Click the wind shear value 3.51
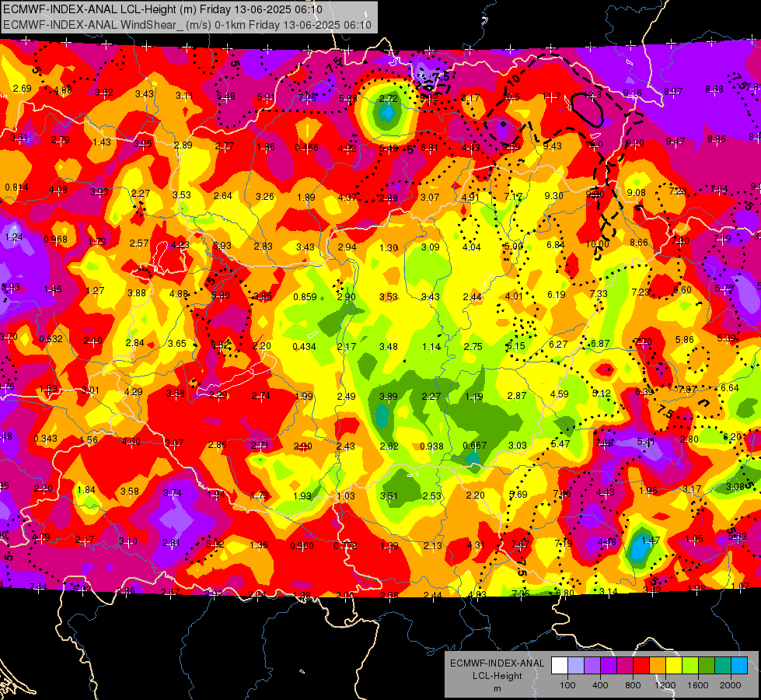This screenshot has height=700, width=761. click(x=389, y=495)
